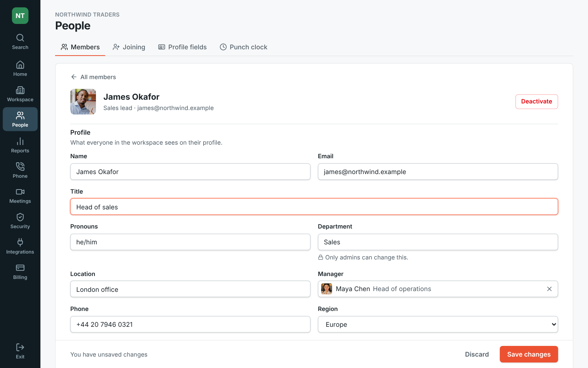The image size is (588, 368).
Task: Select People in the sidebar
Action: pos(20,119)
